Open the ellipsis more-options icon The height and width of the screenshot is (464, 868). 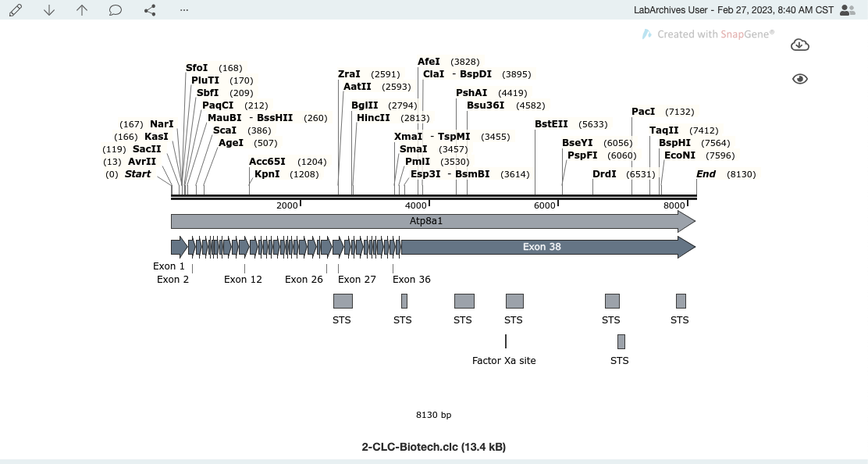183,10
